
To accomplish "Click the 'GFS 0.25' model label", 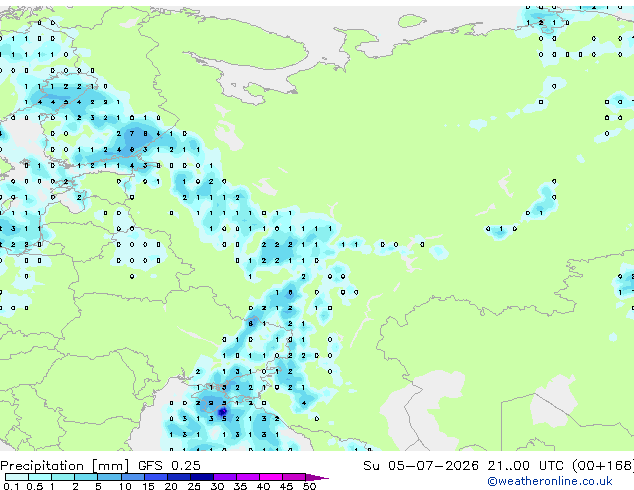I will coord(169,466).
